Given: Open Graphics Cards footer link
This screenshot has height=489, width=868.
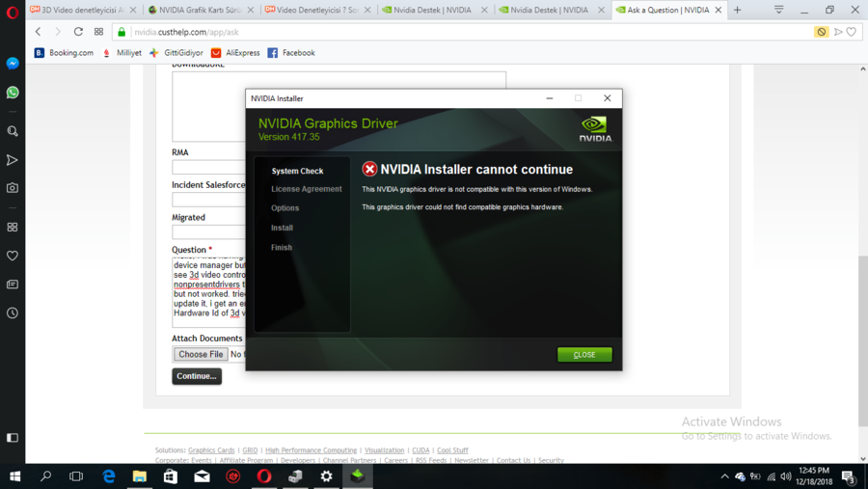Looking at the screenshot, I should pyautogui.click(x=211, y=450).
